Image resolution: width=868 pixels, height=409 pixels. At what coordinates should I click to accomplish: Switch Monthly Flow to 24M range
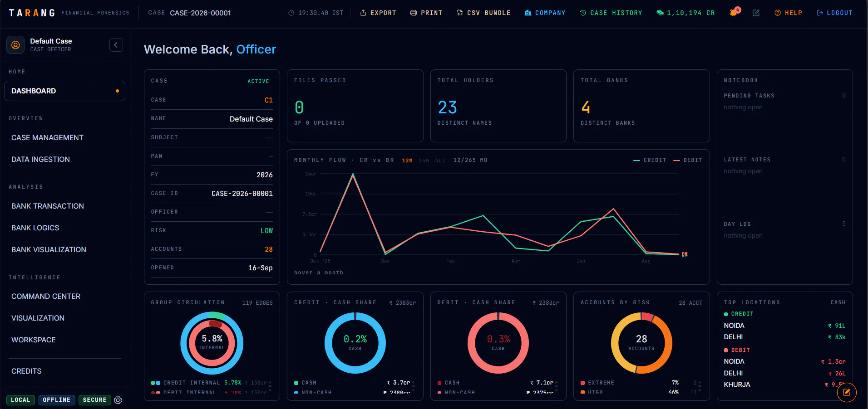tap(424, 161)
